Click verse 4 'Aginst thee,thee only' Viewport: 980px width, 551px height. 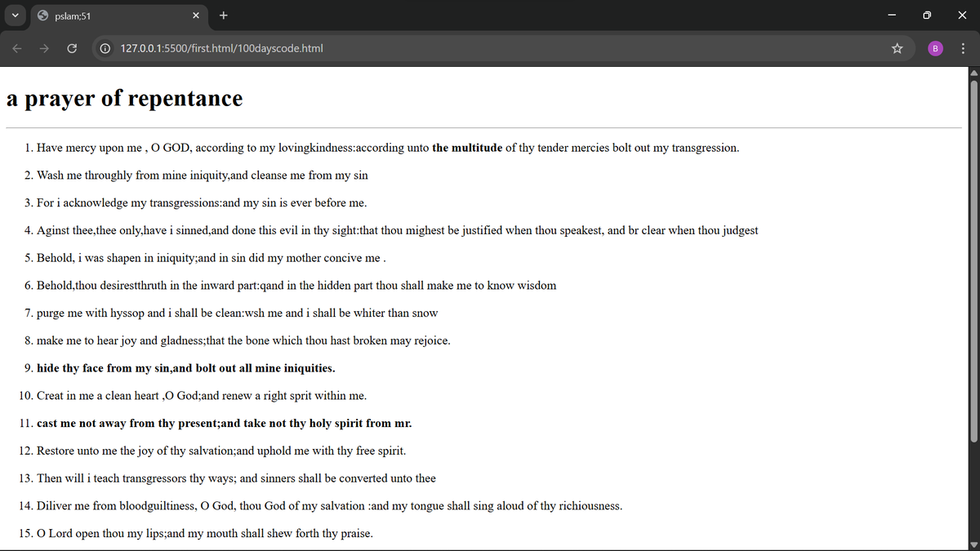tap(397, 230)
